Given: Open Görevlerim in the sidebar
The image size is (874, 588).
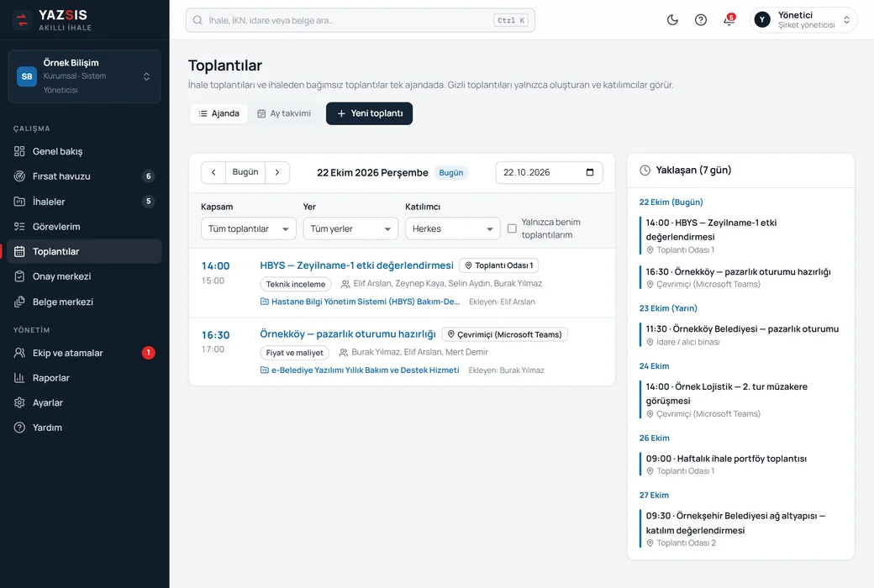Looking at the screenshot, I should (x=84, y=226).
